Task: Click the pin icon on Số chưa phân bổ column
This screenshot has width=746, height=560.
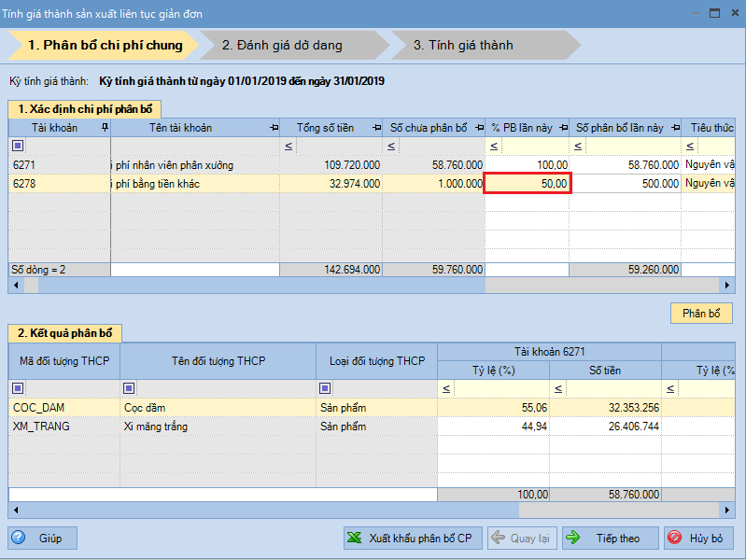Action: 479,128
